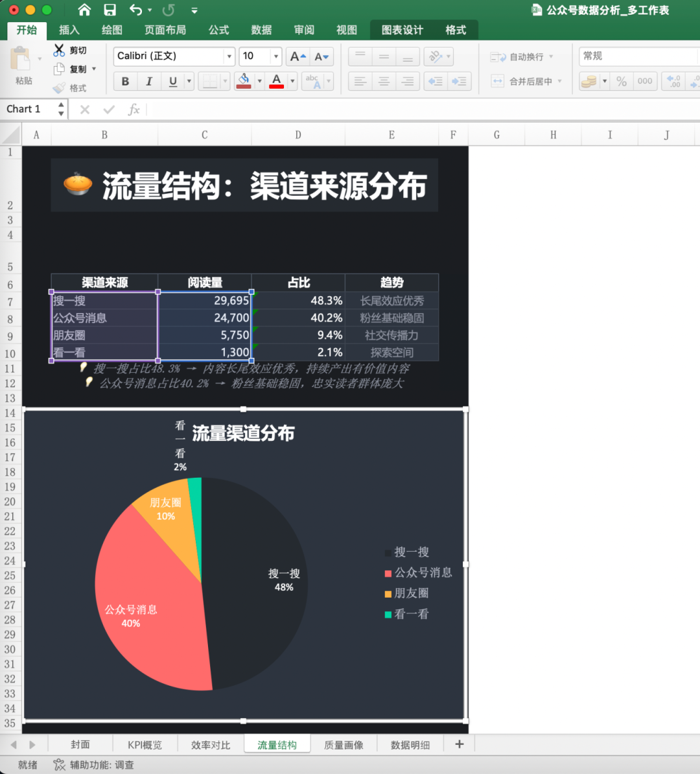
Task: Click the insert function fx icon
Action: 134,110
